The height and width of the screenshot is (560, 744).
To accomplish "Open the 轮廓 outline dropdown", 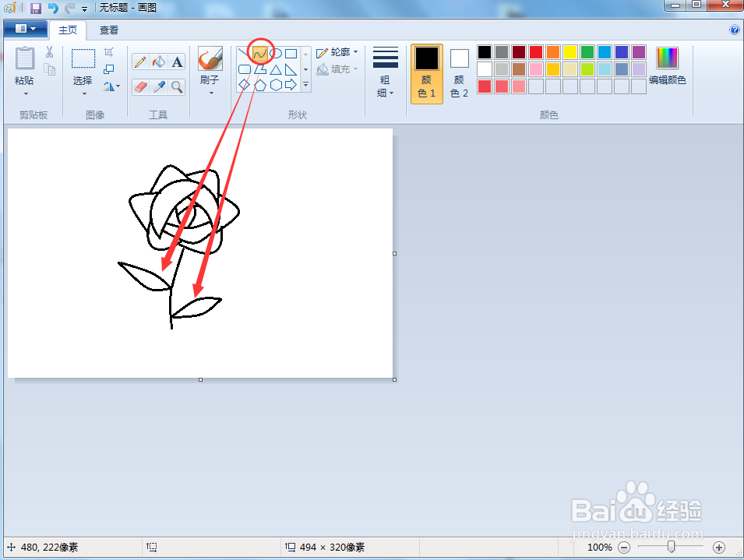I will point(337,52).
